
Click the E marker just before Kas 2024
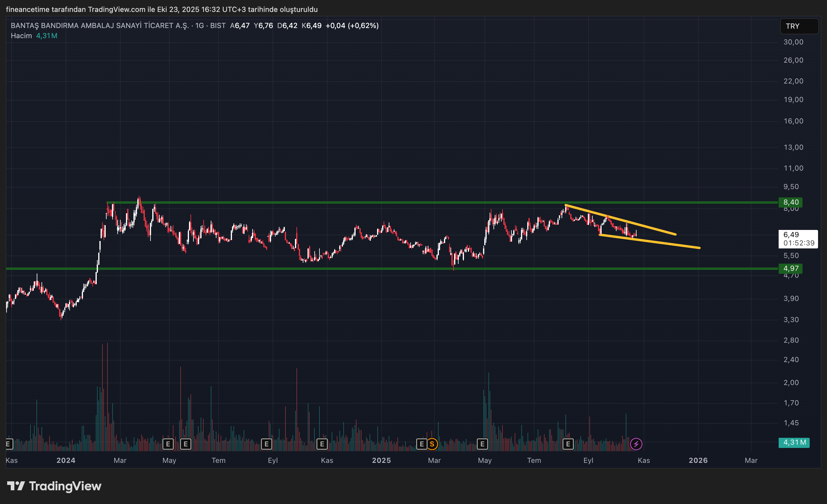pyautogui.click(x=322, y=444)
